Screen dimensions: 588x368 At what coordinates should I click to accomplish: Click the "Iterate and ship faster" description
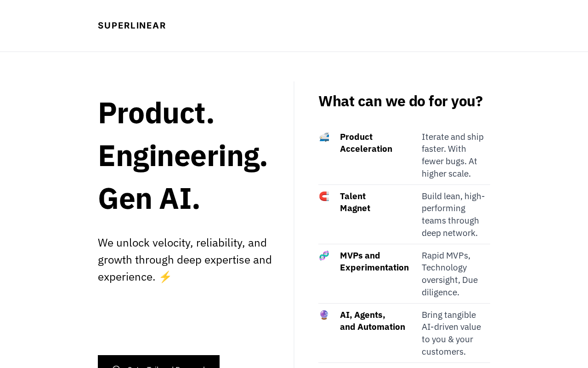point(452,155)
